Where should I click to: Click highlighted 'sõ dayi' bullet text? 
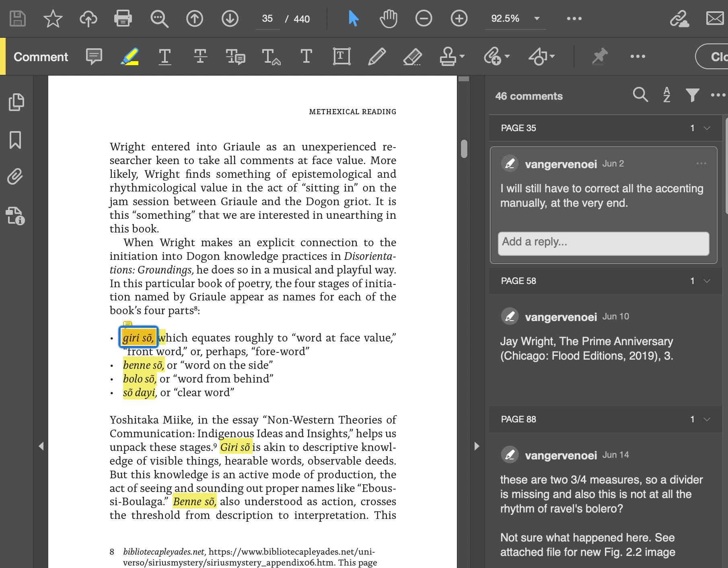pyautogui.click(x=139, y=392)
